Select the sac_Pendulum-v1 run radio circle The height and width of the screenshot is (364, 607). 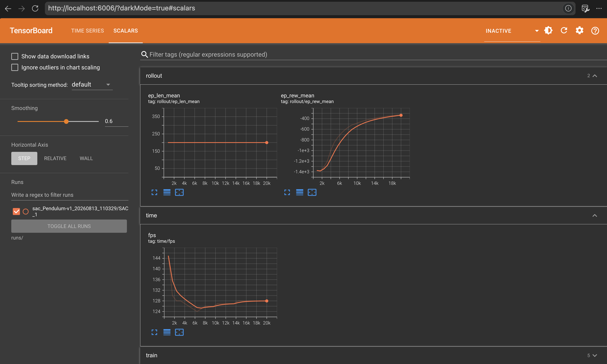pos(26,212)
